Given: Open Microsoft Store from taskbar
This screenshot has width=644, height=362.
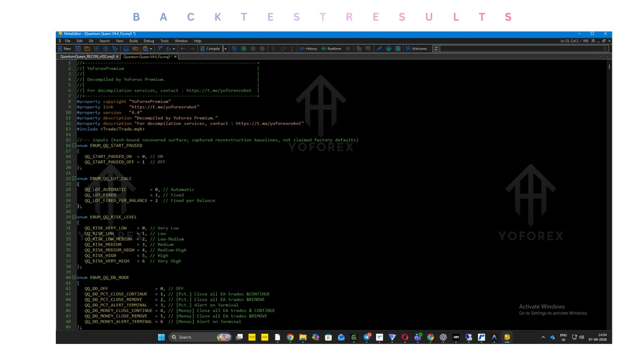Looking at the screenshot, I should [x=329, y=337].
